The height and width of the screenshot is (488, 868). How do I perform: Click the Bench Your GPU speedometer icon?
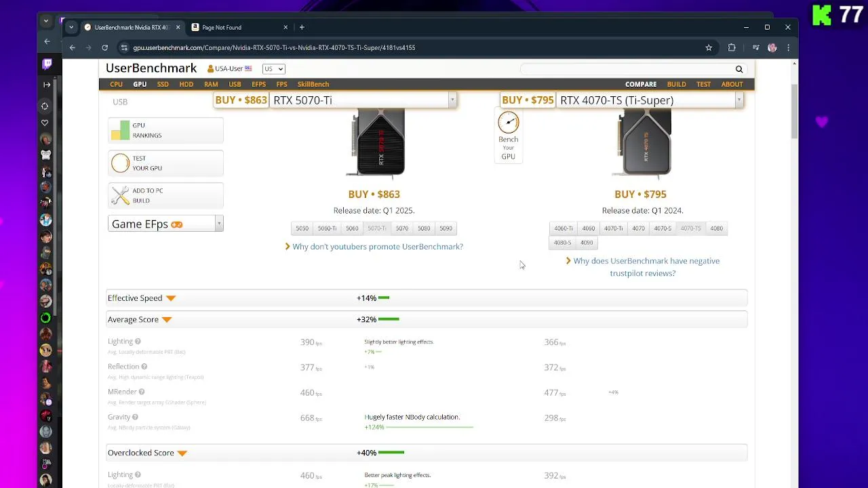508,123
